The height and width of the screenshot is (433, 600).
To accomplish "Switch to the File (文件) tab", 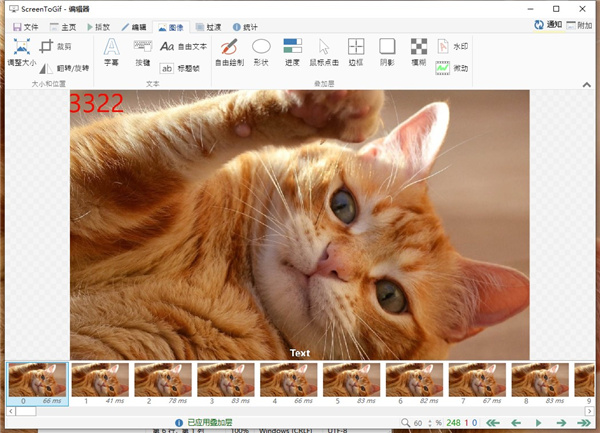I will [x=25, y=27].
